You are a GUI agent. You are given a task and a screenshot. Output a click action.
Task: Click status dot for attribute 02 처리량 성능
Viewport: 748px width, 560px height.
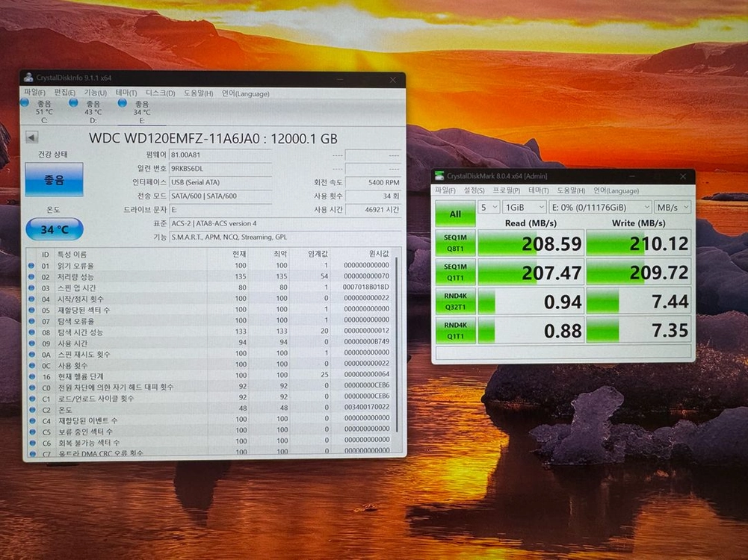tap(31, 276)
